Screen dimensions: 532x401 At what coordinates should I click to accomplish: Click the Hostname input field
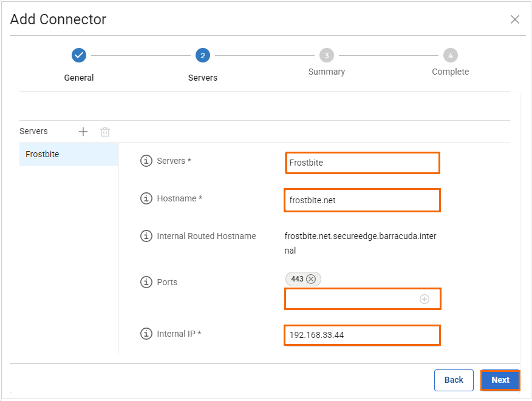click(x=362, y=200)
